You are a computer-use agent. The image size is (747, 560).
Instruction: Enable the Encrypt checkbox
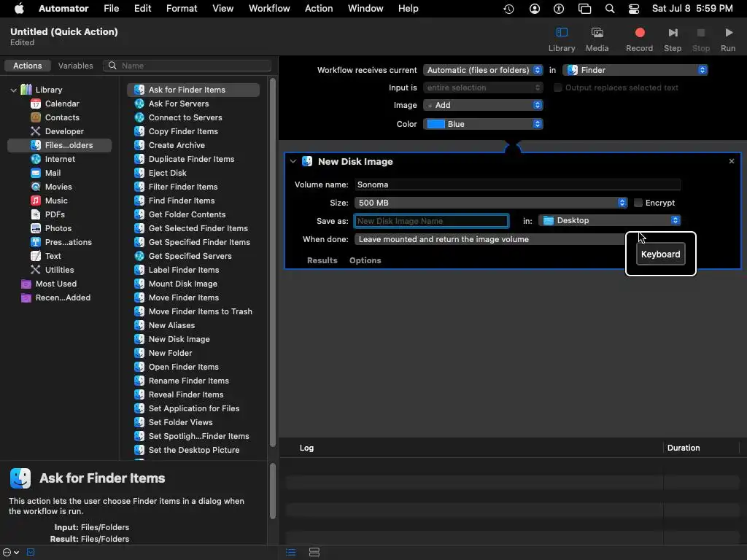point(638,203)
